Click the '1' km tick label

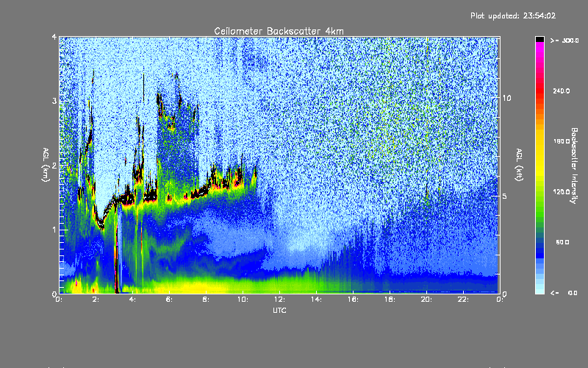(x=54, y=230)
